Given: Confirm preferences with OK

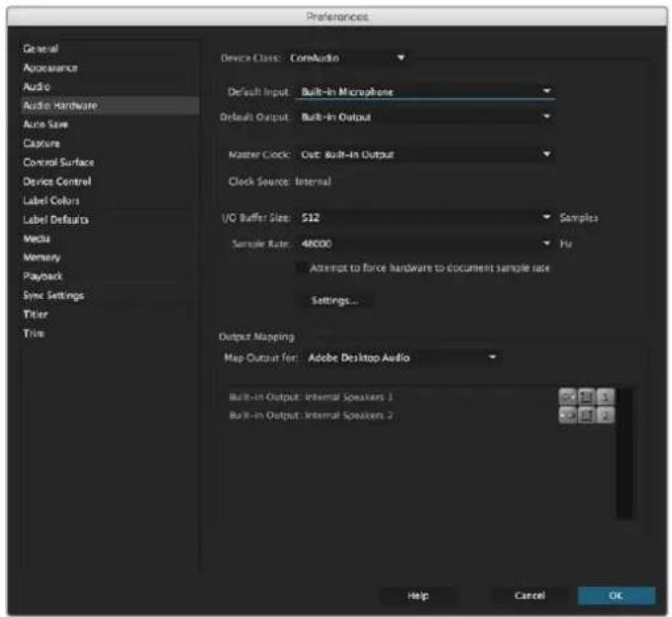Looking at the screenshot, I should 617,595.
